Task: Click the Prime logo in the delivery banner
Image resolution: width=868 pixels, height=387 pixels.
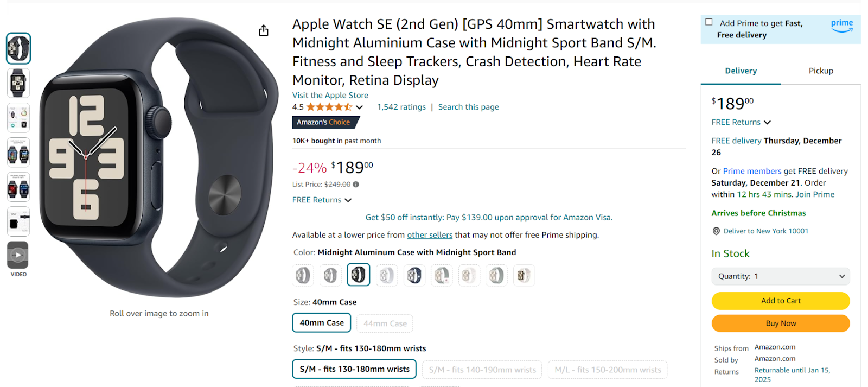Action: (x=841, y=25)
